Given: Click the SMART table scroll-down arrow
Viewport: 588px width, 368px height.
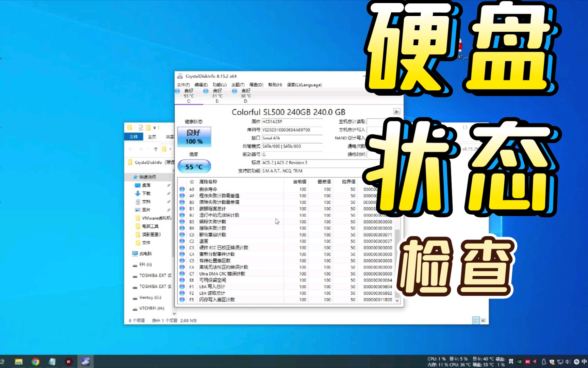Looking at the screenshot, I should 397,301.
